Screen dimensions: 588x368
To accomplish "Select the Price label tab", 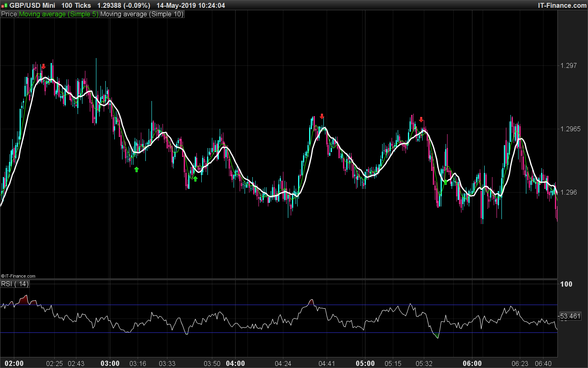I will (9, 14).
